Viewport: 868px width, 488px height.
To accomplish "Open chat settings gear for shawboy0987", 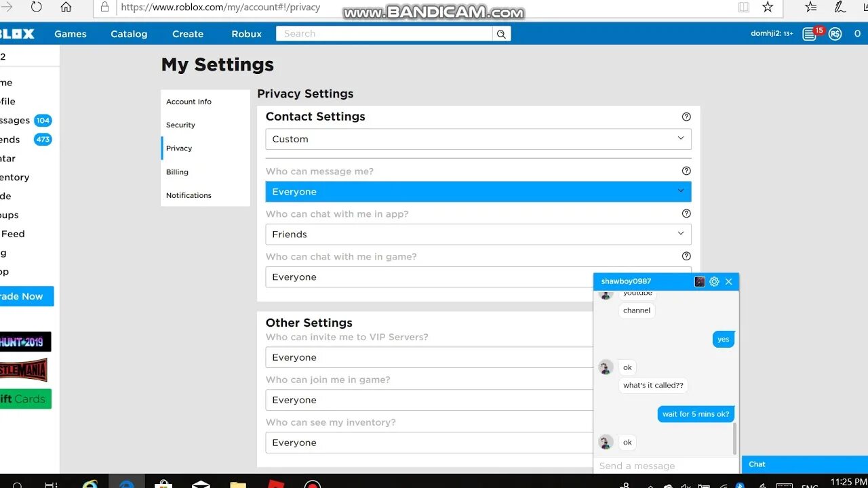I will click(714, 281).
